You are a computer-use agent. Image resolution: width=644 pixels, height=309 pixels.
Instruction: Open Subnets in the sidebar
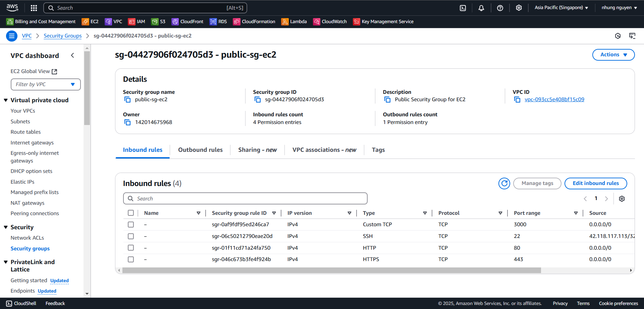(20, 122)
